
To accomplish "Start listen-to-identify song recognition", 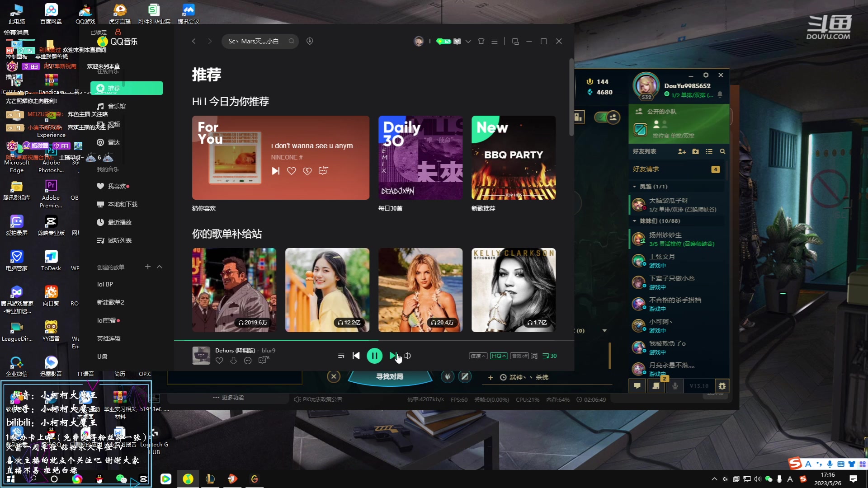I will (x=310, y=41).
